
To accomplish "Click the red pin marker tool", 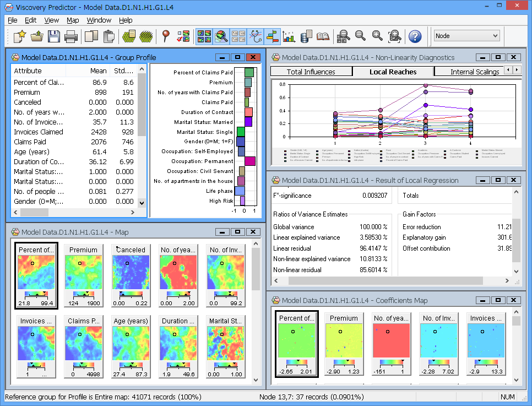I will point(165,36).
